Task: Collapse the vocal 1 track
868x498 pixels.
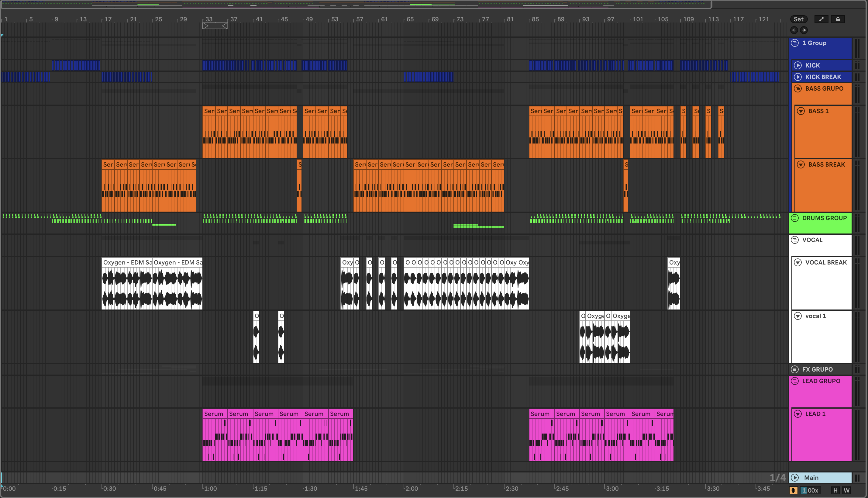Action: pos(797,316)
